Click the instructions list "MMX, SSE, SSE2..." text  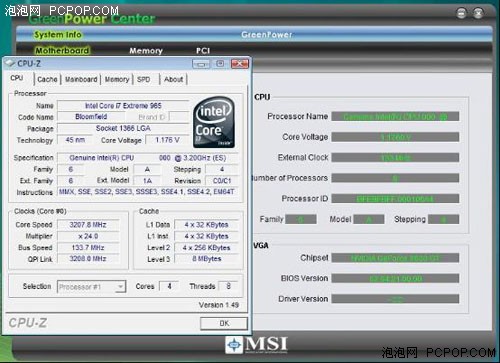pos(147,192)
